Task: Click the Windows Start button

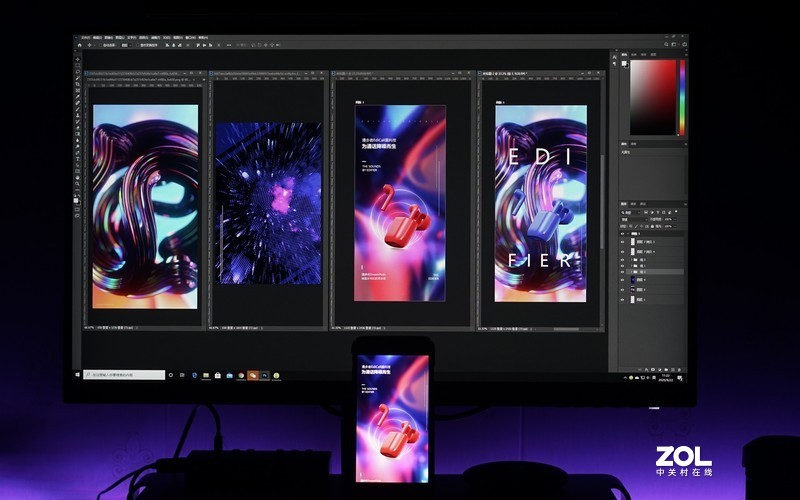Action: pos(79,375)
